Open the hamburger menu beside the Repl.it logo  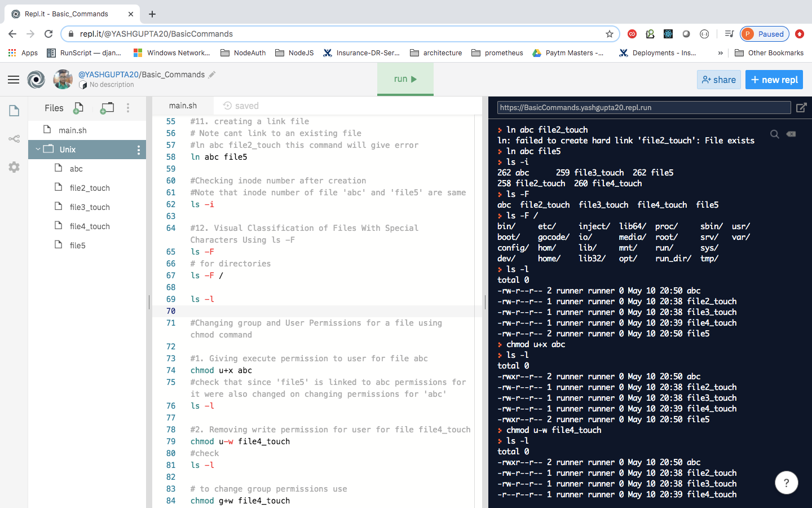pyautogui.click(x=14, y=79)
